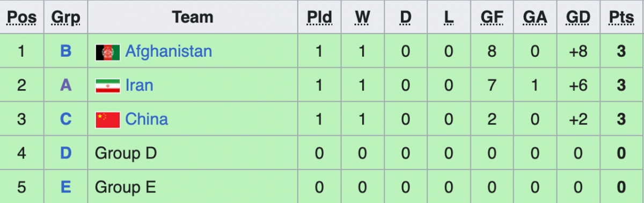Image resolution: width=644 pixels, height=203 pixels.
Task: Click the Pts column header
Action: [621, 18]
